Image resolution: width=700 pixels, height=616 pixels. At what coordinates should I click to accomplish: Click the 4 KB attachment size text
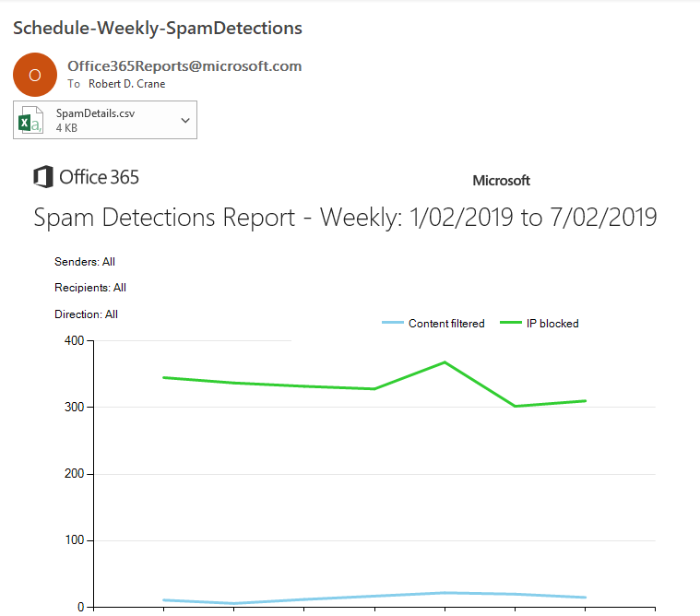[x=66, y=128]
